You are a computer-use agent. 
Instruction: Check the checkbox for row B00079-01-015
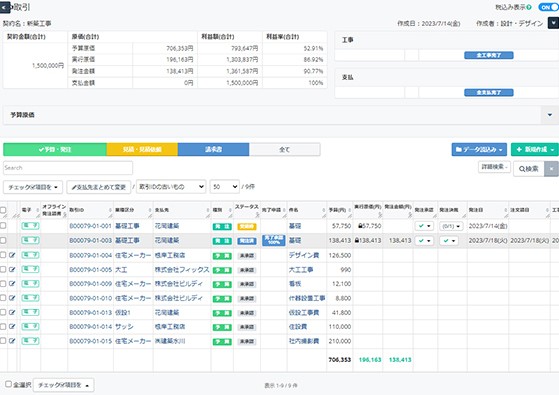click(3, 341)
